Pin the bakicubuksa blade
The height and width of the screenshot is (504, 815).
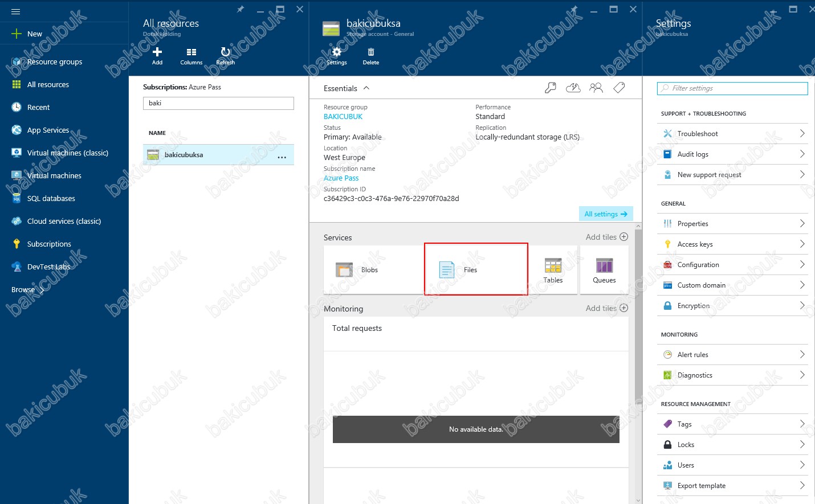click(573, 9)
